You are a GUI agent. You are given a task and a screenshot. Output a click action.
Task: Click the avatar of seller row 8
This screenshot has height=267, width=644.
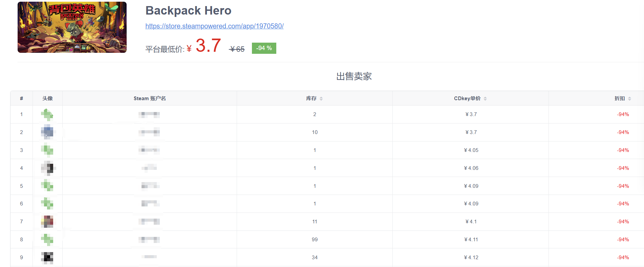(47, 240)
